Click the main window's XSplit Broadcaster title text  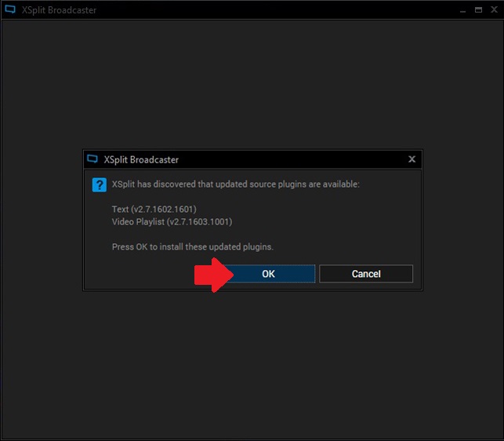59,10
